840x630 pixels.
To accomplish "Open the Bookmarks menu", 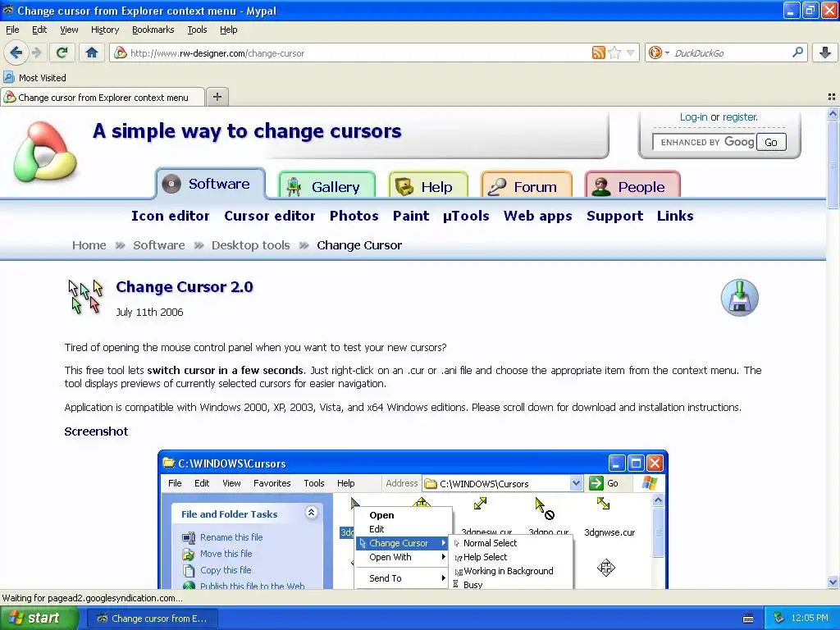I will click(x=153, y=30).
